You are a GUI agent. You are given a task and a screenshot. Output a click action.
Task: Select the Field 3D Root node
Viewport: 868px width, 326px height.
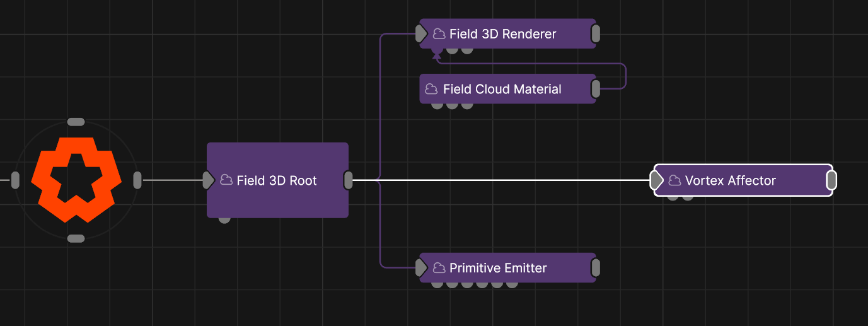(278, 180)
